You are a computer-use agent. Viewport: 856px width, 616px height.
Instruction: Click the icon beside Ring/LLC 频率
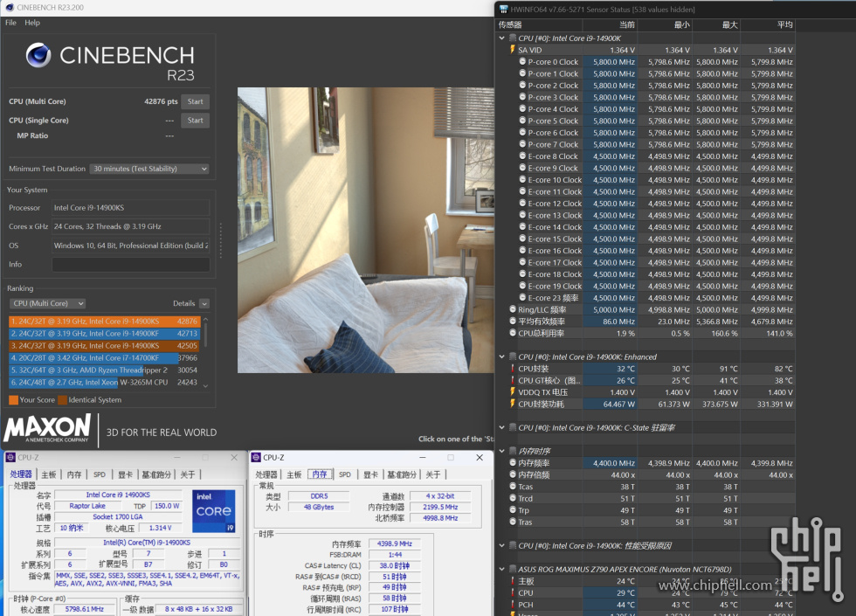513,309
